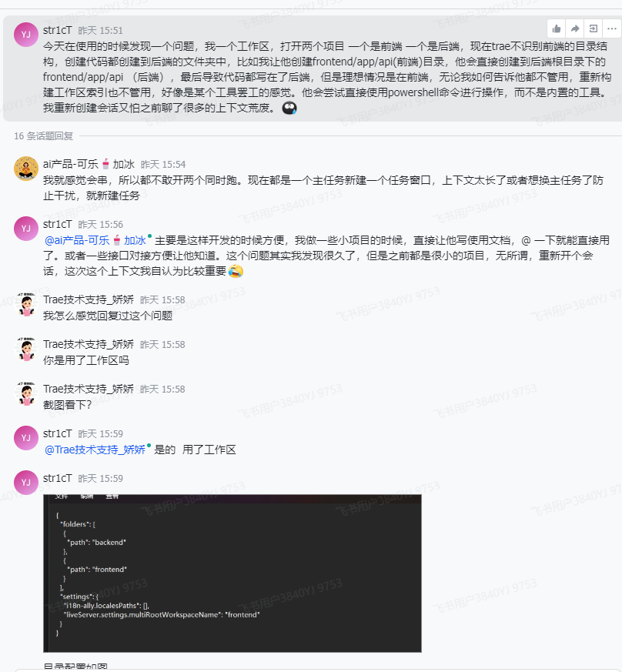The image size is (622, 672).
Task: Click str1cT's pink YJ avatar at 15:51
Action: (26, 35)
